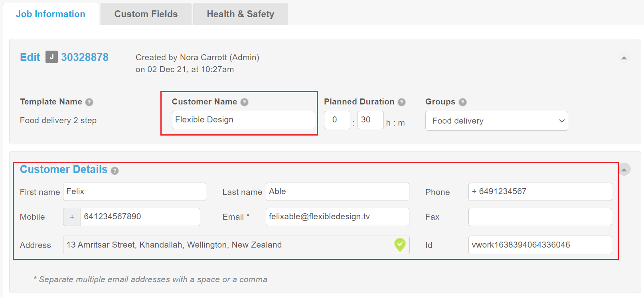644x297 pixels.
Task: Collapse the Customer Details section
Action: [x=624, y=169]
